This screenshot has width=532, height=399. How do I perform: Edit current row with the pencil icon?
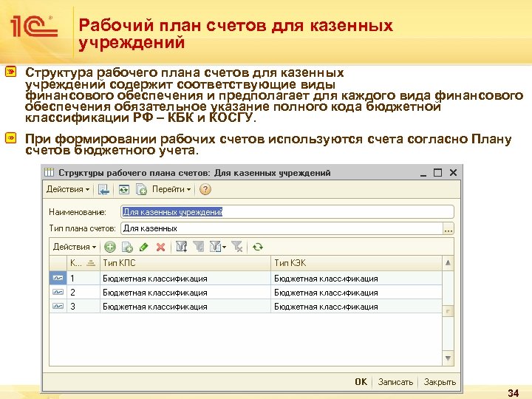point(144,247)
